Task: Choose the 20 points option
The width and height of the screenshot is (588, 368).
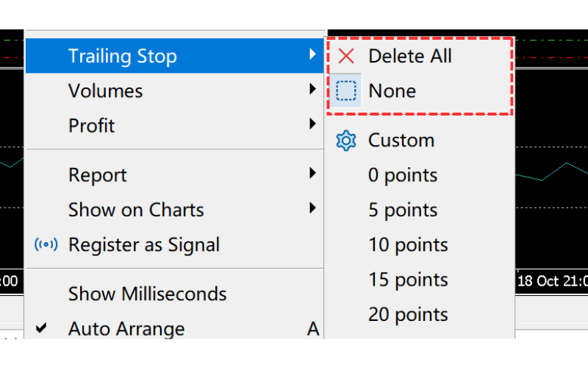Action: (408, 314)
